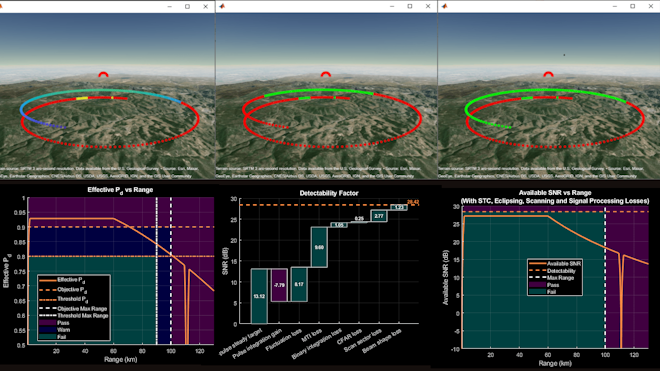Click the 9.60 MTI loss bar
660x371 pixels.
coord(319,247)
